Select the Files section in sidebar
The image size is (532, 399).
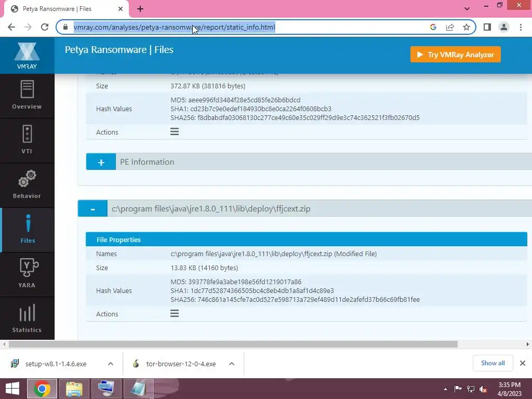pos(27,230)
